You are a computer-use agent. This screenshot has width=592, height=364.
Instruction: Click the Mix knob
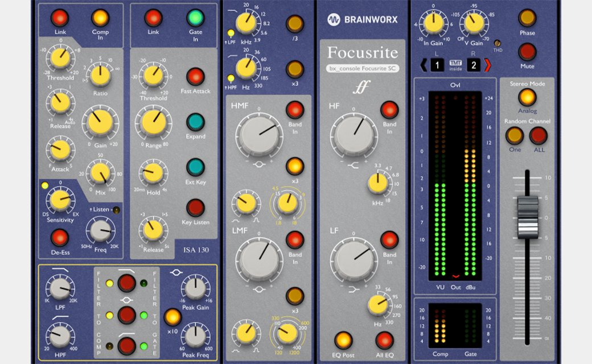[100, 173]
